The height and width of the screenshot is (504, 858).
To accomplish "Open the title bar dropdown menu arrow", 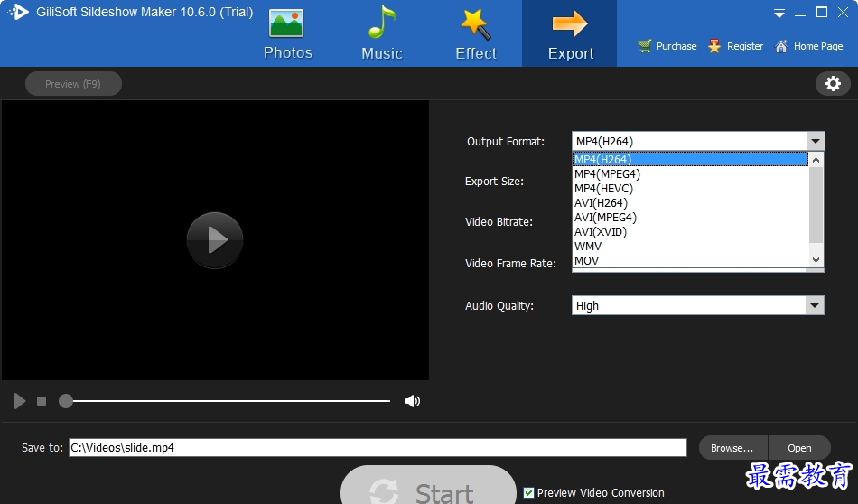I will pos(779,14).
